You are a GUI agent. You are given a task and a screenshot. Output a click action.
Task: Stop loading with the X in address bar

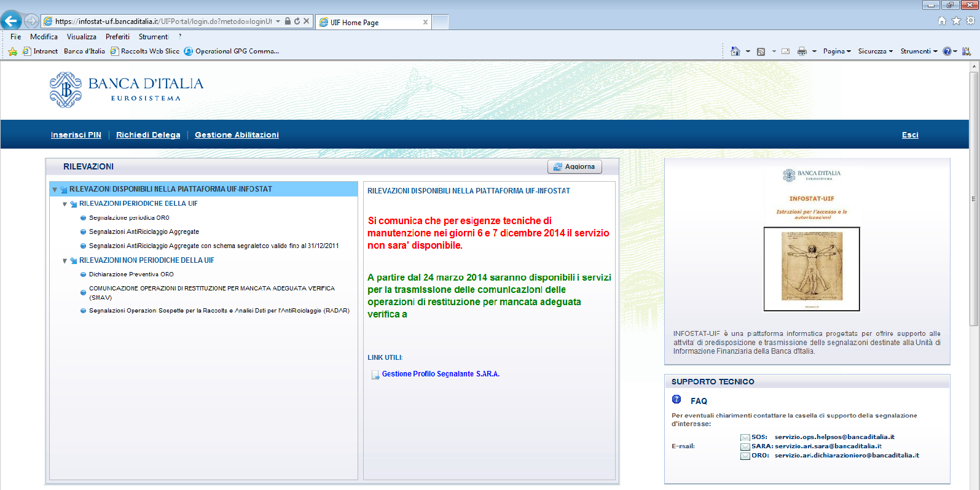pos(306,21)
